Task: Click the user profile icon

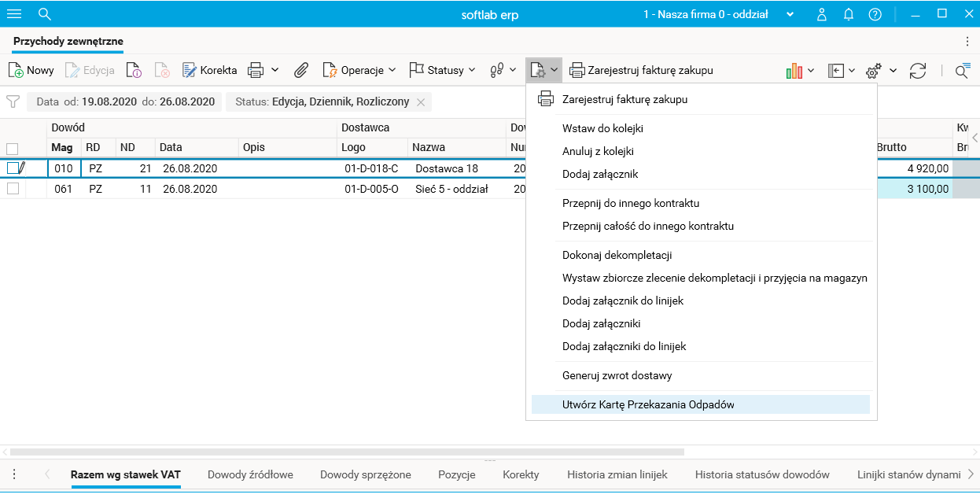Action: click(x=822, y=14)
